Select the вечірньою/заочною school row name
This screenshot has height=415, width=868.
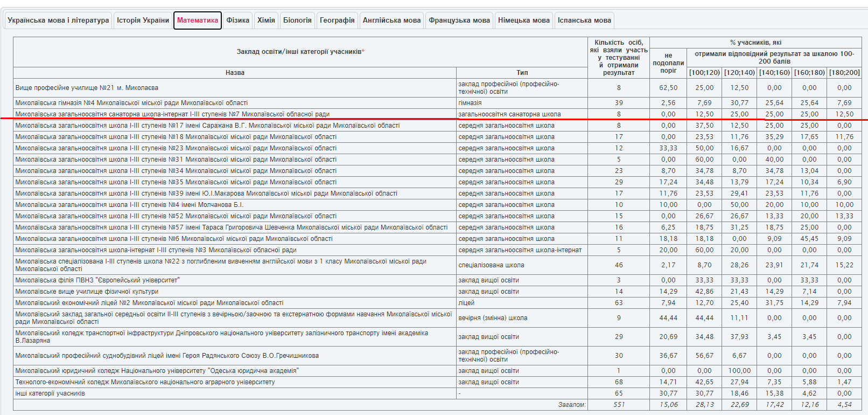(234, 318)
